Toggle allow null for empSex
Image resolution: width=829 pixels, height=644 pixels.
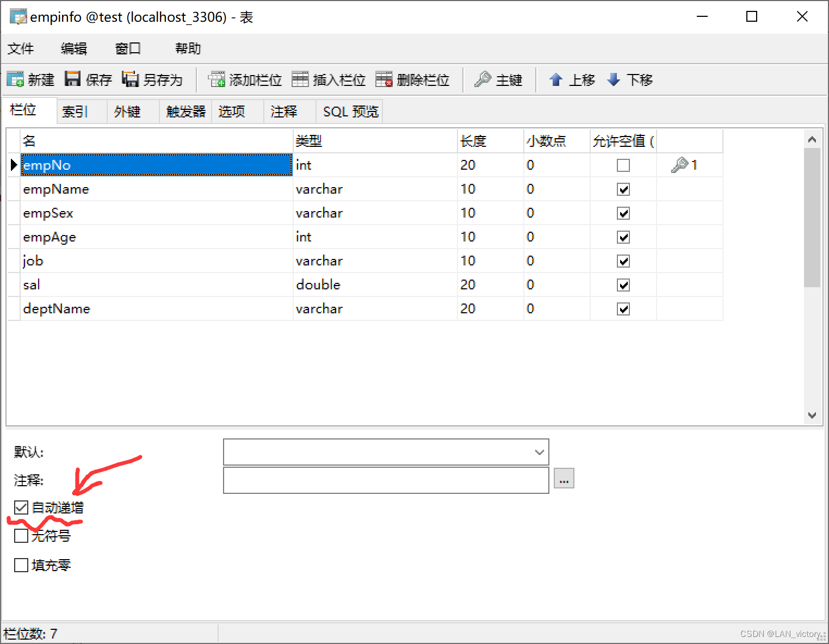click(x=623, y=213)
